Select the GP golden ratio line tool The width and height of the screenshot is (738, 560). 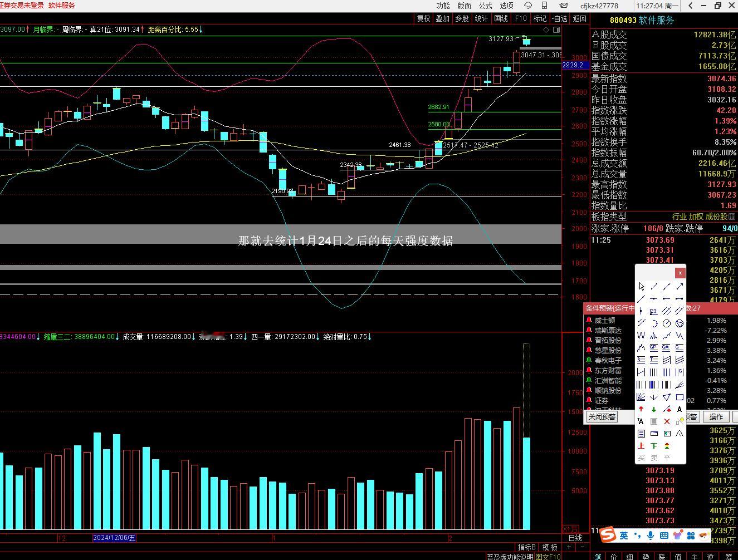point(654,347)
